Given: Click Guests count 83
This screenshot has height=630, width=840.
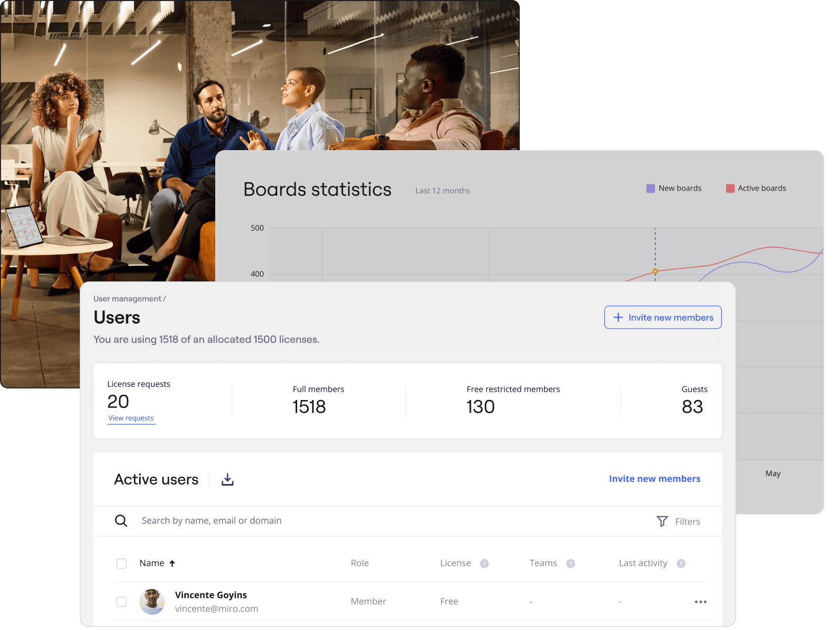Looking at the screenshot, I should [692, 407].
